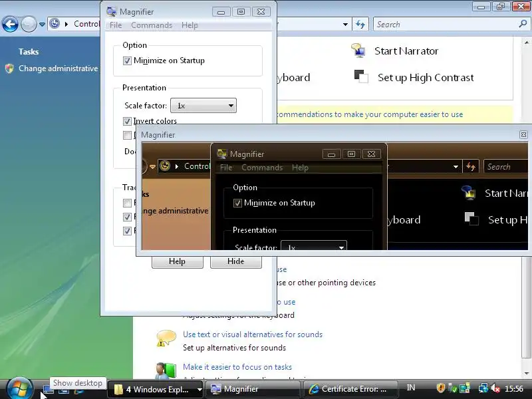532x399 pixels.
Task: Switch to Magnifier taskbar button
Action: pos(253,389)
